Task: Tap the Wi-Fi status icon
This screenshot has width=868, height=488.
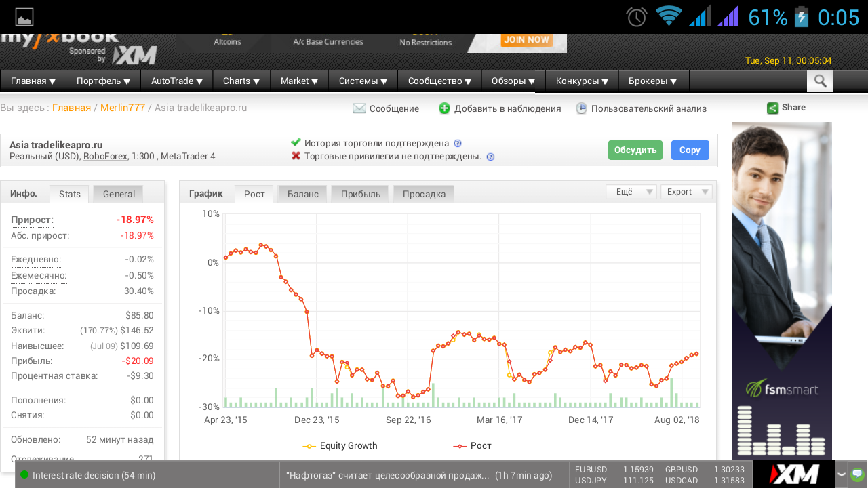Action: [x=669, y=16]
